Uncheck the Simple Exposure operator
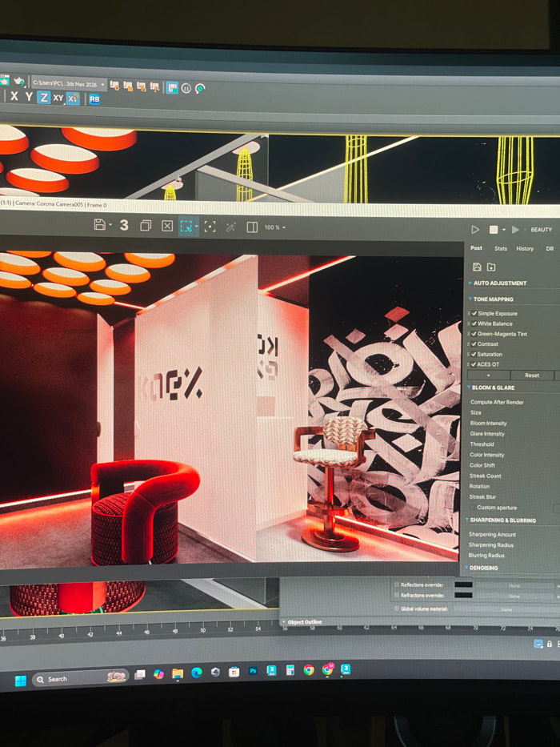Screen dimensions: 560x747 [x=474, y=314]
